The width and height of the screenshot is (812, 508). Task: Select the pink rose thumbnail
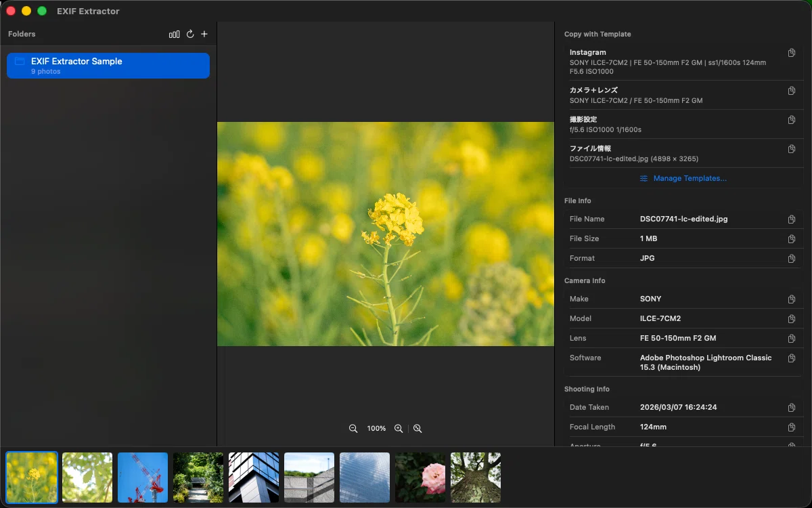[x=420, y=478]
